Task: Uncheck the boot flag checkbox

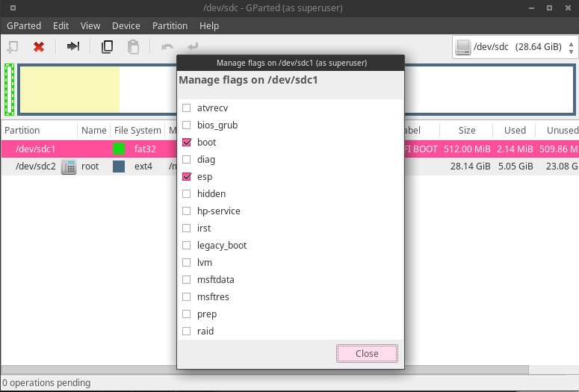Action: pos(187,142)
